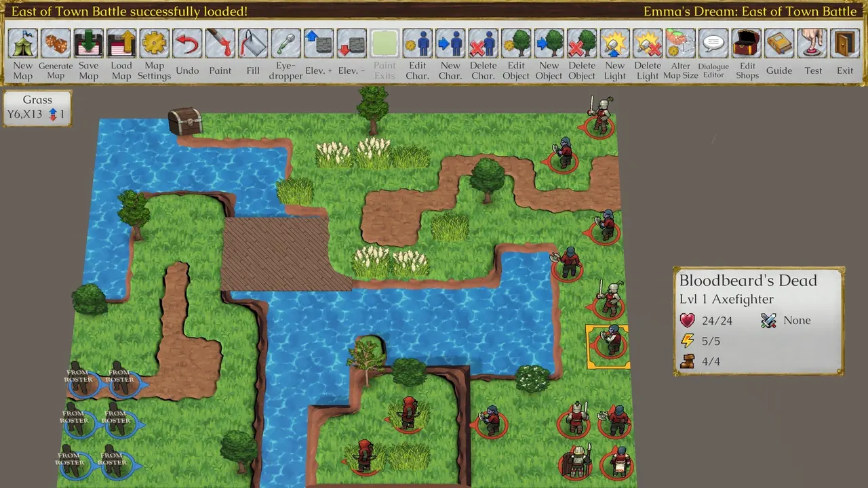The width and height of the screenshot is (868, 488).
Task: Click the Delete Light tool
Action: click(x=648, y=43)
